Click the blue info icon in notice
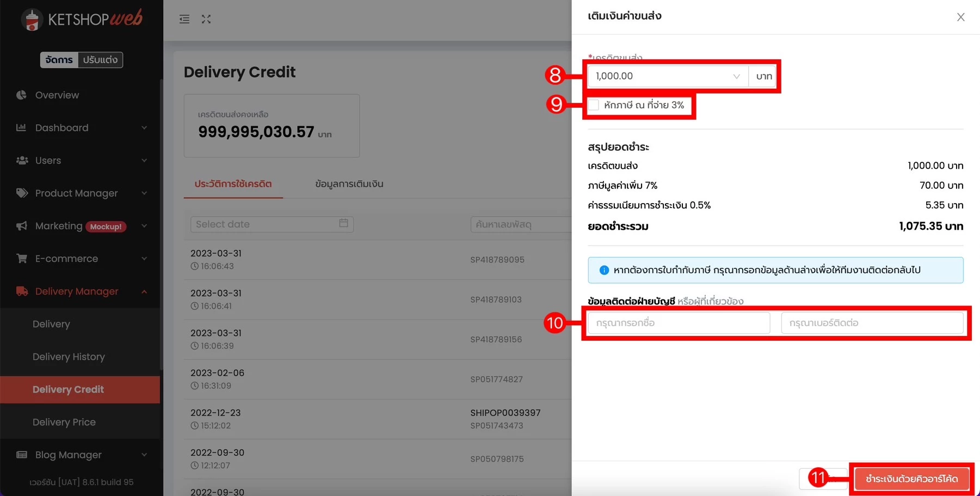This screenshot has width=980, height=496. [x=603, y=270]
